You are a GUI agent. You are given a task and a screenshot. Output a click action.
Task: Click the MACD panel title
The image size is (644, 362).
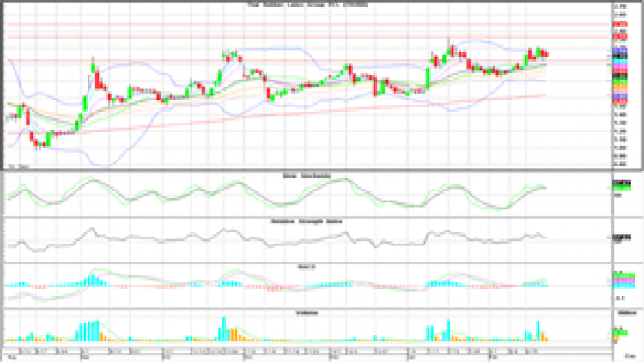coord(307,266)
